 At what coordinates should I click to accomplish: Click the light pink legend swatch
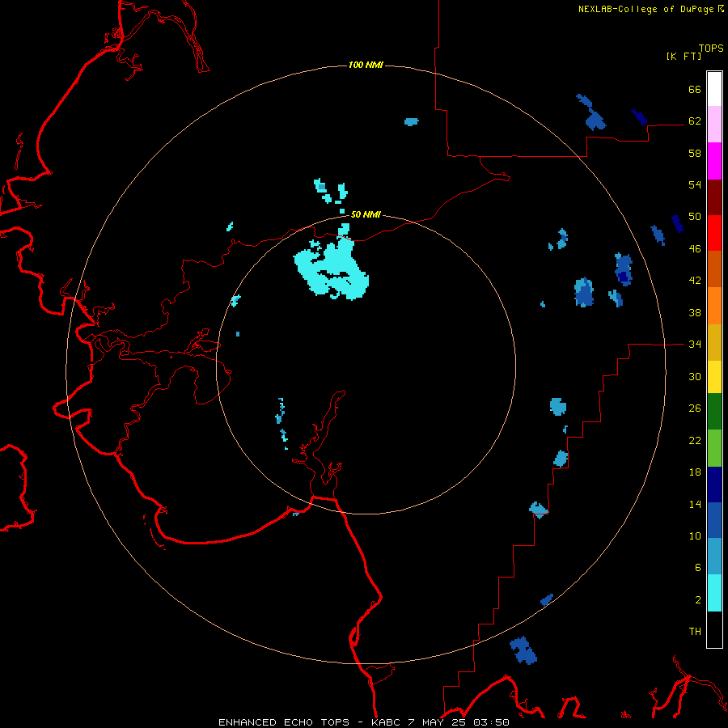714,124
